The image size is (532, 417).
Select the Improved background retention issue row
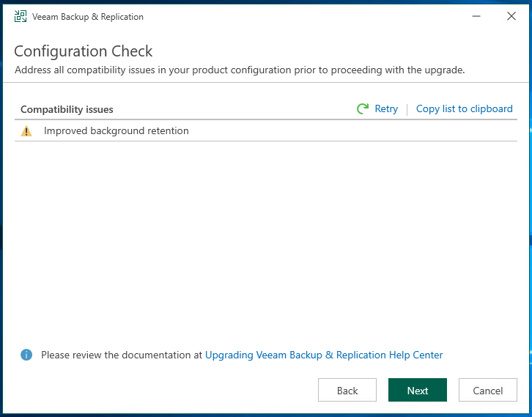coord(266,130)
